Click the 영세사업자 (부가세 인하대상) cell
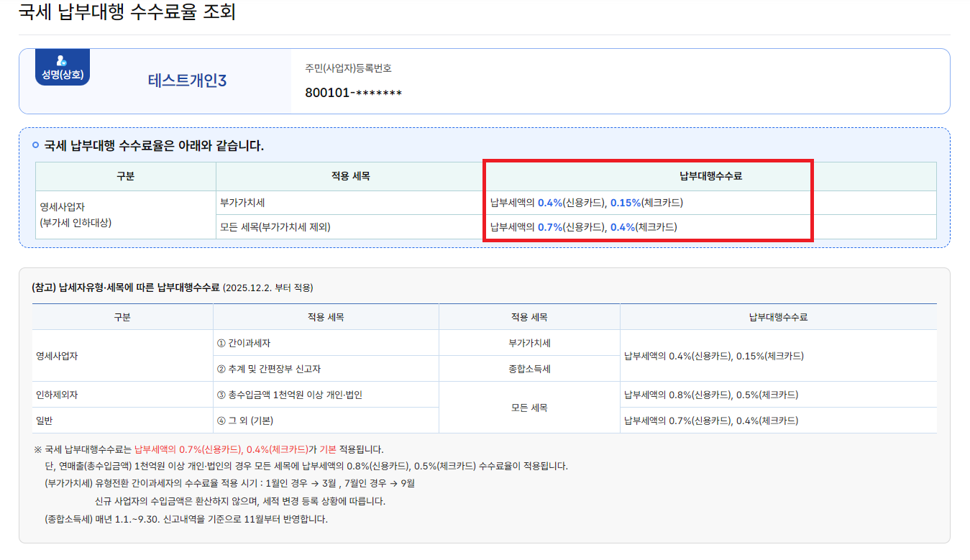 coord(126,214)
